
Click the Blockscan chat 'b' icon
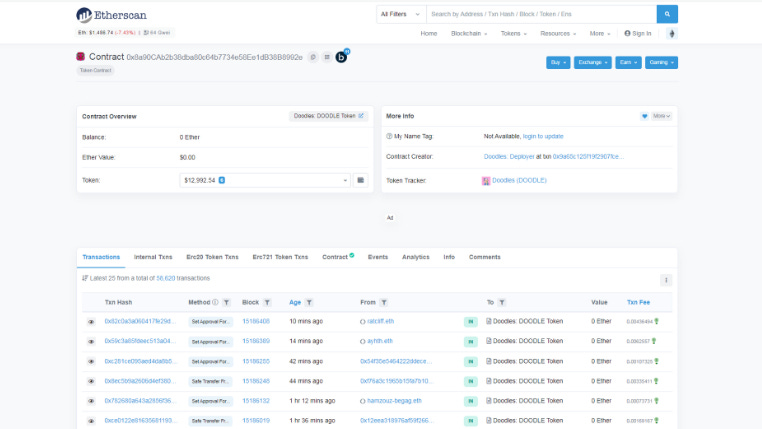(342, 57)
